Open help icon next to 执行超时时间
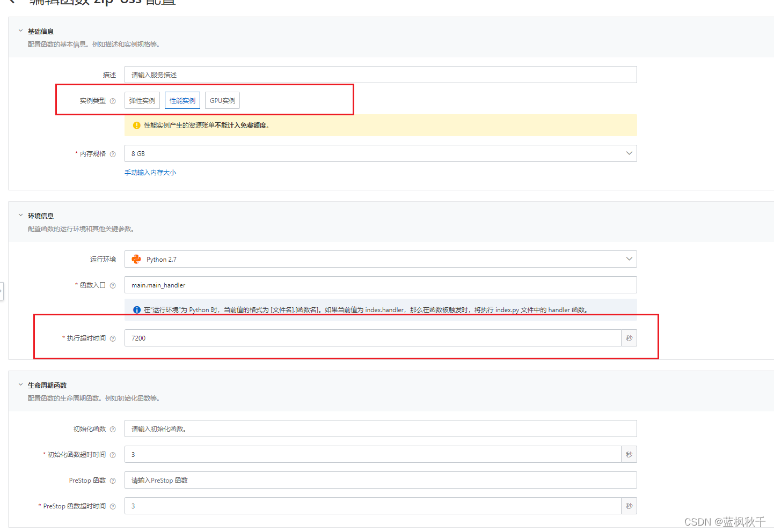The width and height of the screenshot is (774, 532). click(x=113, y=338)
